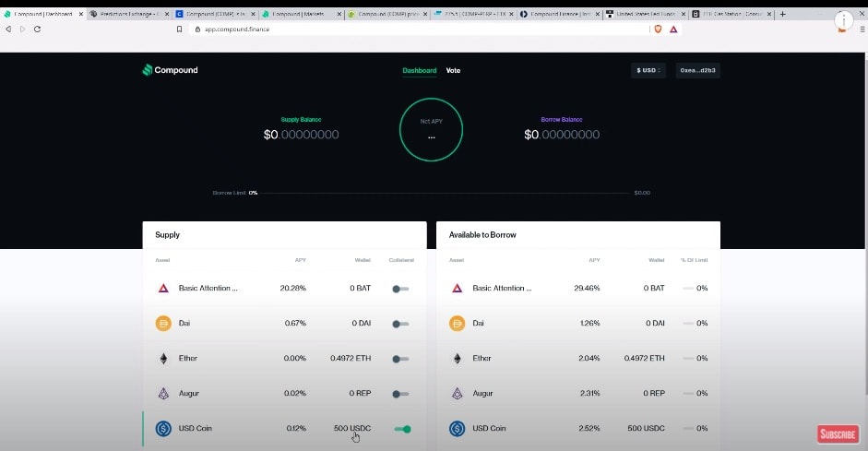Click the Supply Balance amount
This screenshot has height=451, width=868.
[301, 135]
